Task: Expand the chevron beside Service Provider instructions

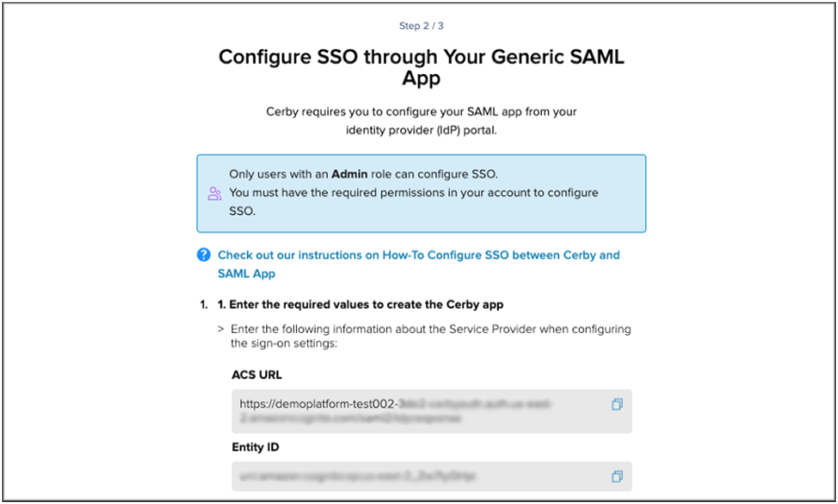Action: click(x=221, y=329)
